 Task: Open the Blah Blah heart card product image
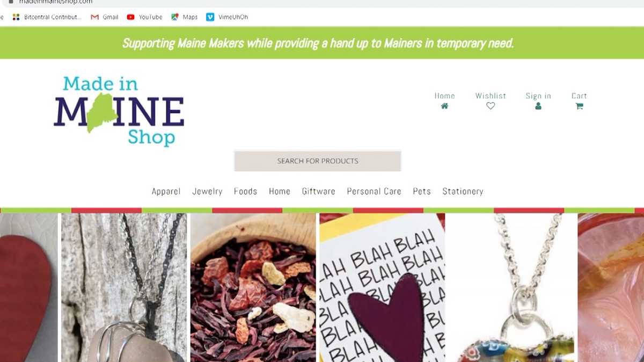pyautogui.click(x=382, y=287)
